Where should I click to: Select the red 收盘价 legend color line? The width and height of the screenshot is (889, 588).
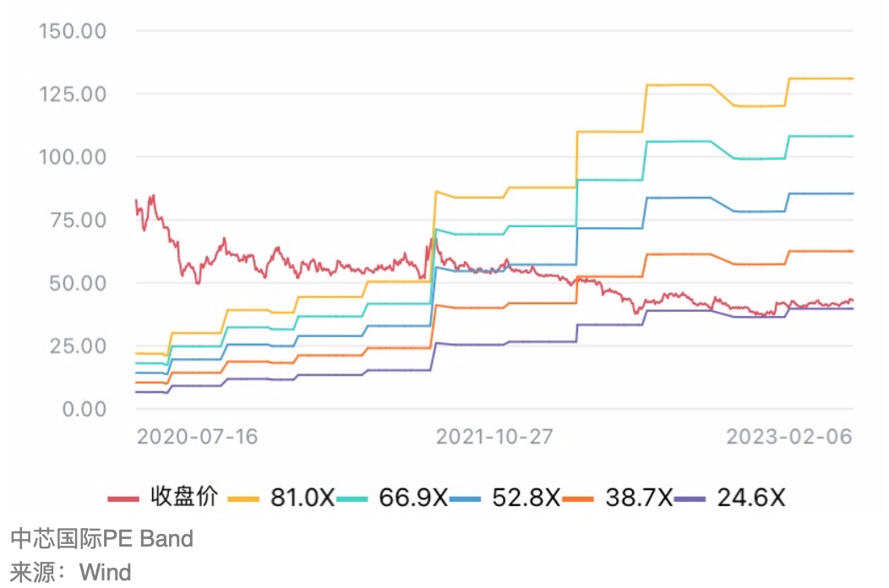click(123, 499)
